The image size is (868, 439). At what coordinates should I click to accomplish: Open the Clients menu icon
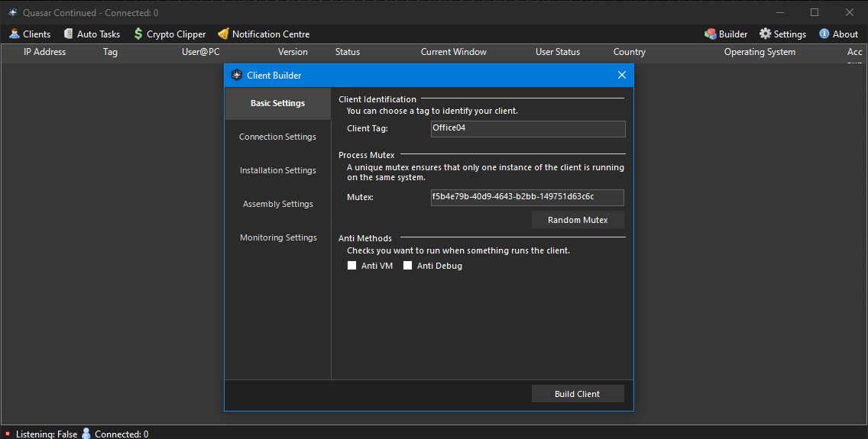15,34
